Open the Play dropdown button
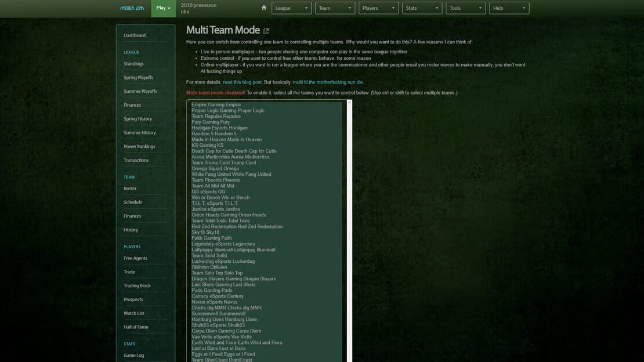 coord(164,8)
